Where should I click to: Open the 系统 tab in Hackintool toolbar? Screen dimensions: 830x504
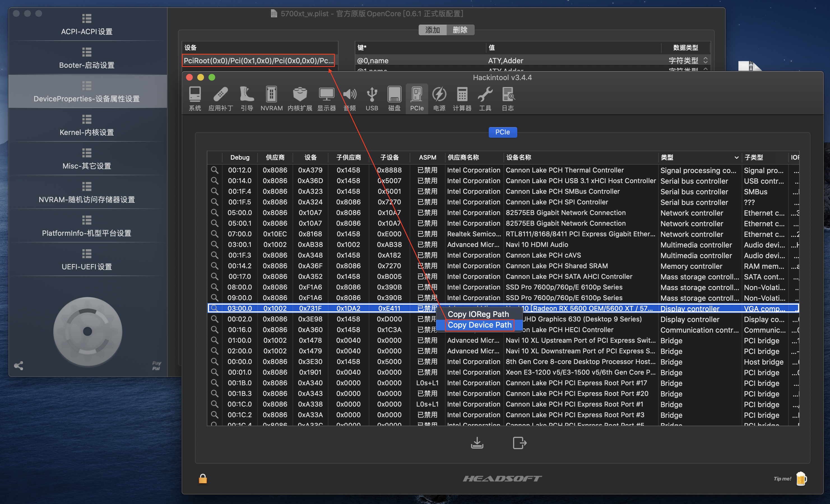(x=195, y=99)
